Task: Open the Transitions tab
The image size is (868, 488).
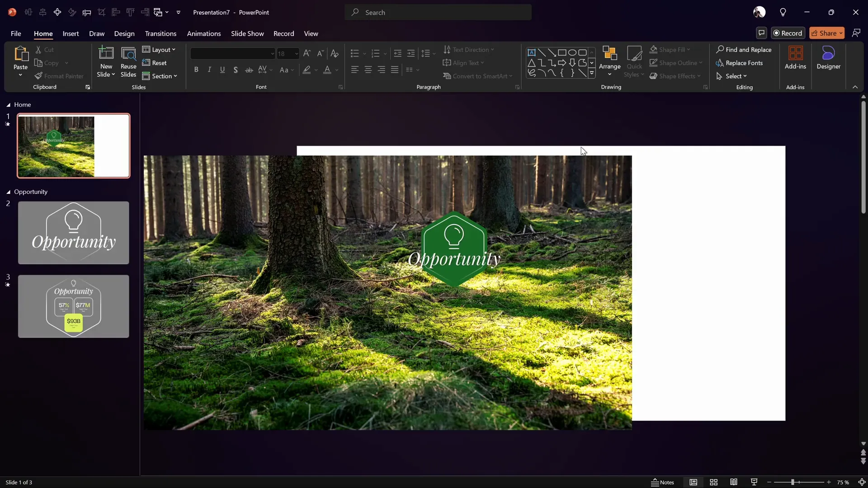Action: point(160,33)
